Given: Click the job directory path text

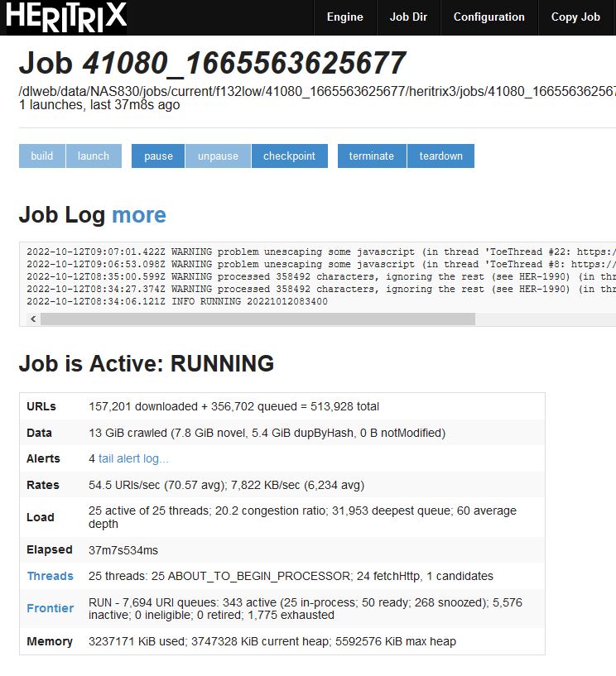Looking at the screenshot, I should point(317,91).
